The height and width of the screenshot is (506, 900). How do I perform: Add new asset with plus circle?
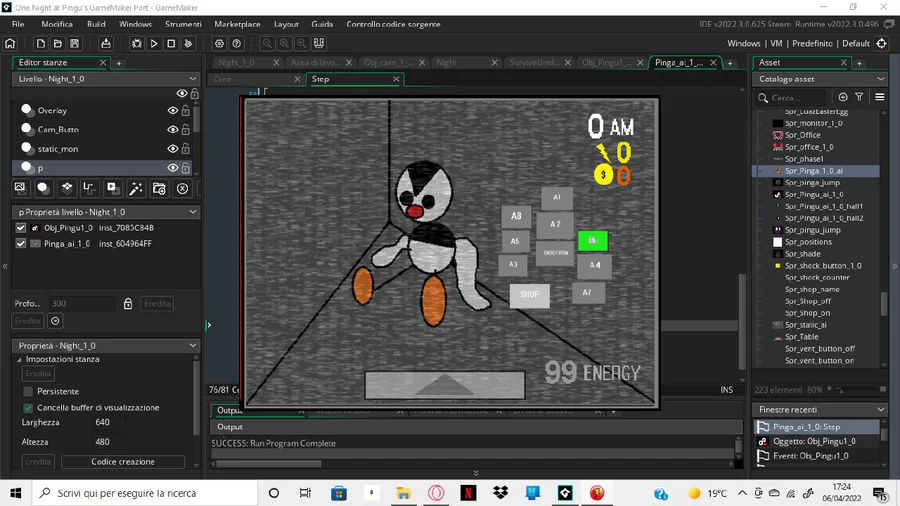click(843, 98)
